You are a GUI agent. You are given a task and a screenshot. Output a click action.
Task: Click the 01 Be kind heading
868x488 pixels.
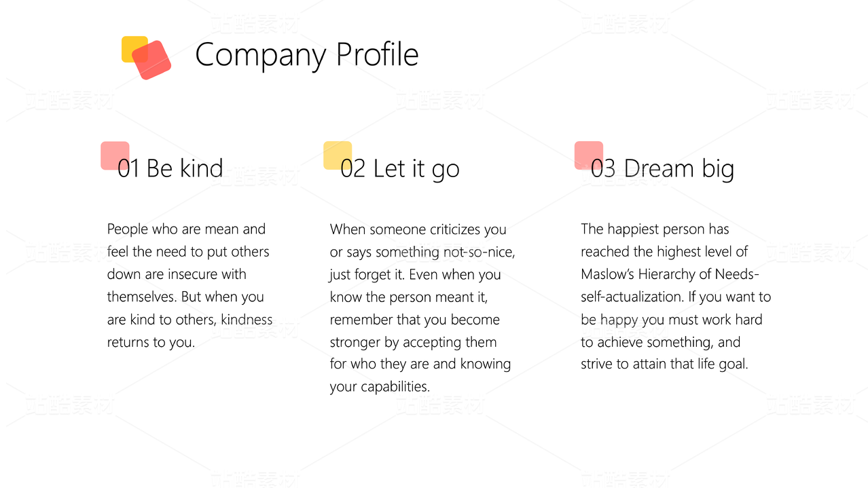(x=170, y=168)
